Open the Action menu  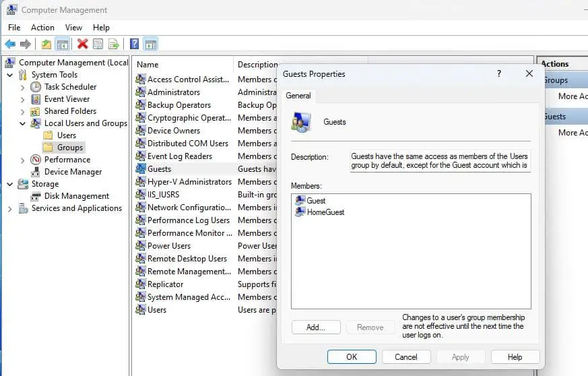click(x=42, y=28)
